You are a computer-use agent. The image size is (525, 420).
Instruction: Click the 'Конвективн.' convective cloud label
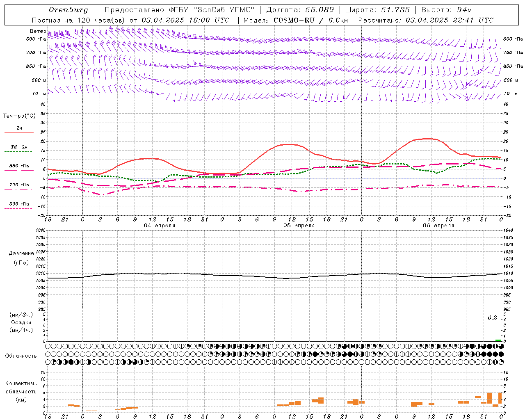(21, 383)
